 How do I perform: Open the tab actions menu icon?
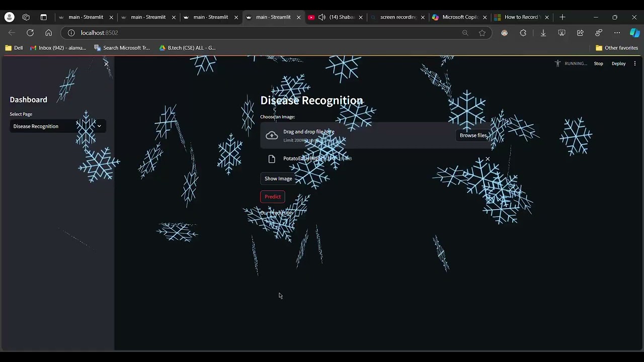(x=43, y=17)
